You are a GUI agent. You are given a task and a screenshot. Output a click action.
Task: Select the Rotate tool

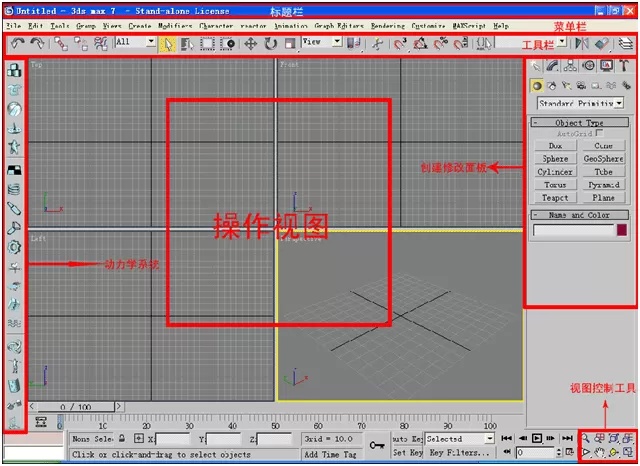pyautogui.click(x=270, y=44)
